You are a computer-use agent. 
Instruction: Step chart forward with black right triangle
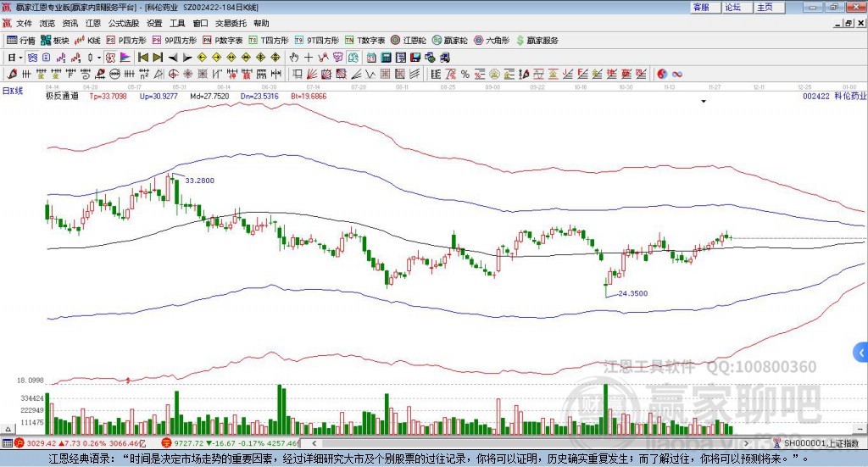point(187,58)
